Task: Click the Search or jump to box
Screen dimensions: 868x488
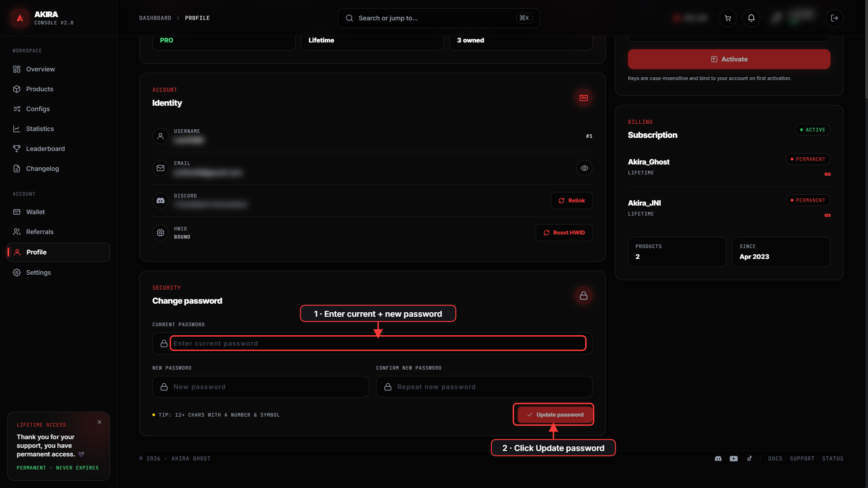Action: (x=439, y=18)
